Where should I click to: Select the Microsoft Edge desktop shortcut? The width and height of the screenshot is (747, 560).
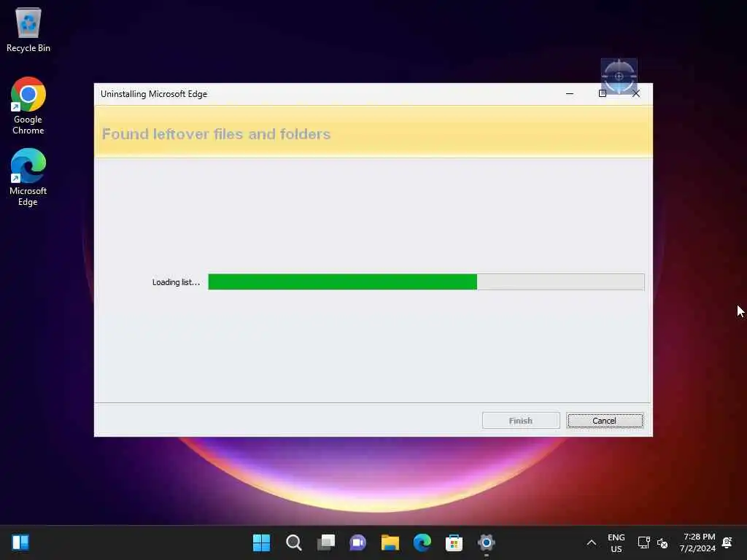click(x=28, y=177)
